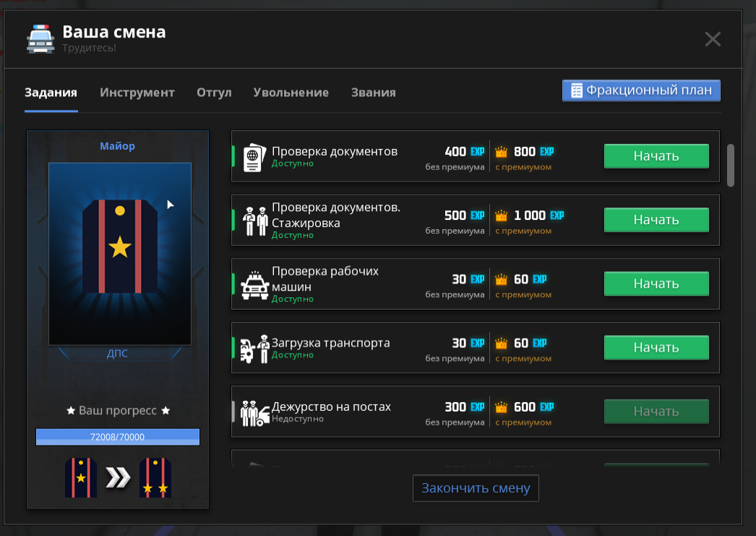
Task: Click the two officers icon for Стажировка
Action: (x=254, y=221)
